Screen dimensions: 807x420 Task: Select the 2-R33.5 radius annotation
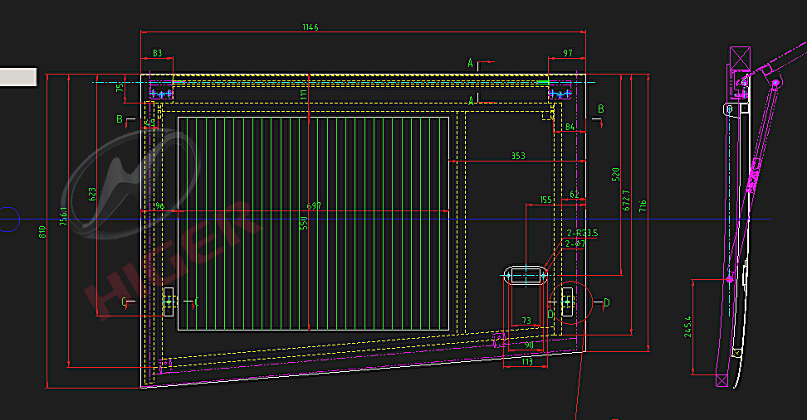(580, 233)
